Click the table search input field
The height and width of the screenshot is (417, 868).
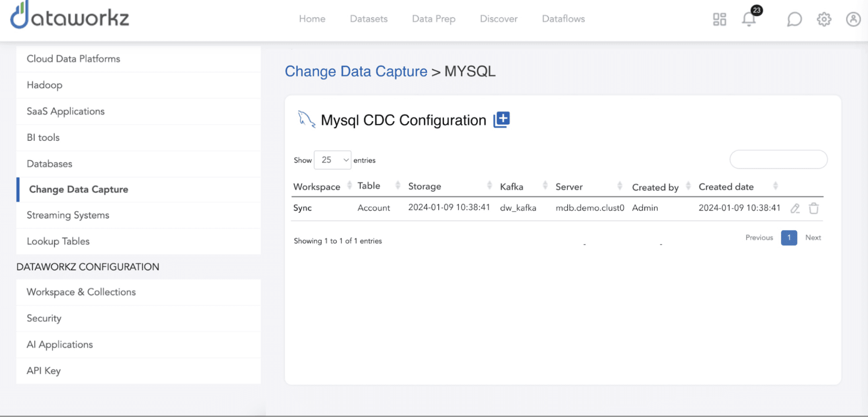778,160
